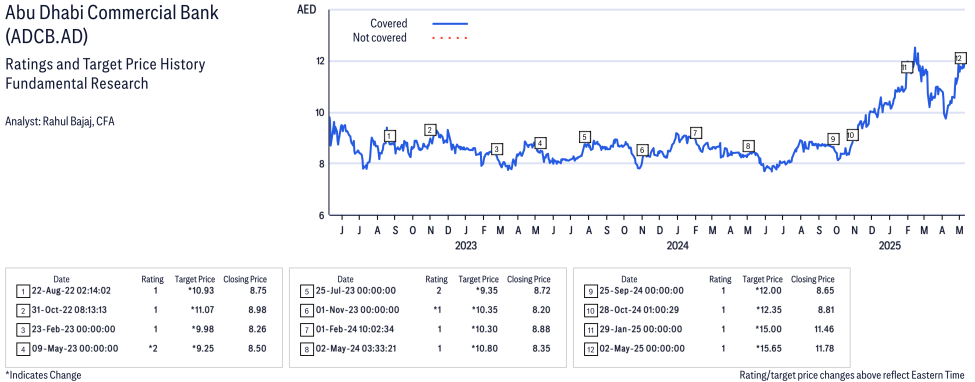Click date '22-Aug-22 02:14:02'
This screenshot has height=382, width=975.
(x=72, y=291)
